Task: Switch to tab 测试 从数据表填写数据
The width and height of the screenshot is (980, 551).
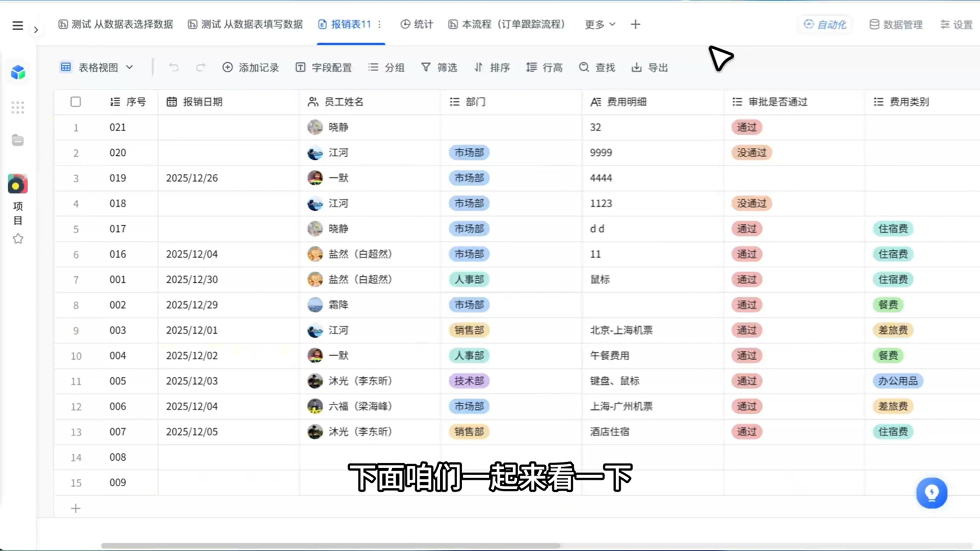Action: (x=245, y=24)
